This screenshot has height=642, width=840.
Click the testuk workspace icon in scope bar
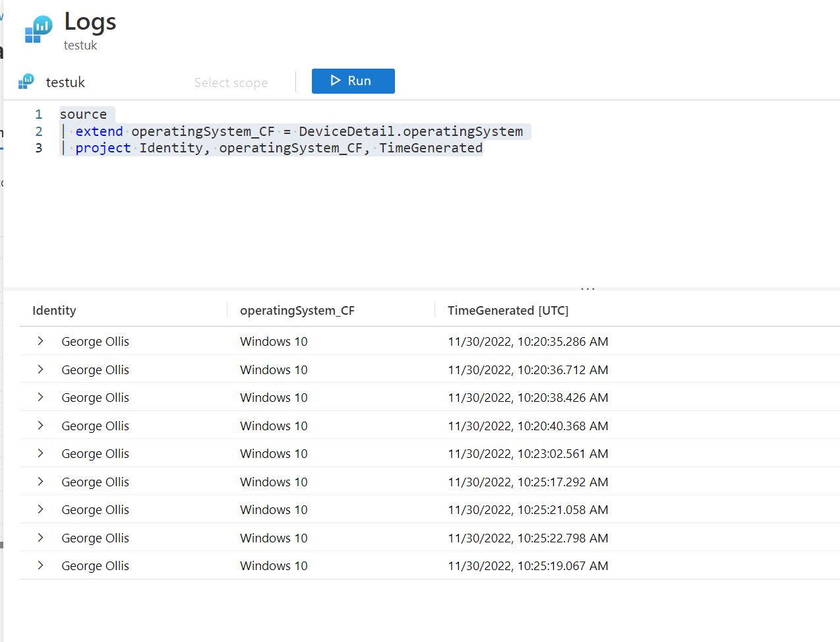pos(26,82)
